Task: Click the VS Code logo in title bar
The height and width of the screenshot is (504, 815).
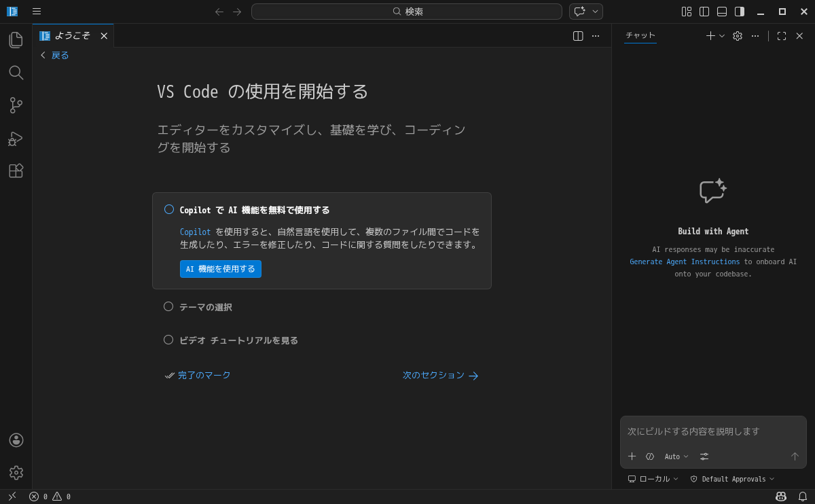Action: [12, 12]
